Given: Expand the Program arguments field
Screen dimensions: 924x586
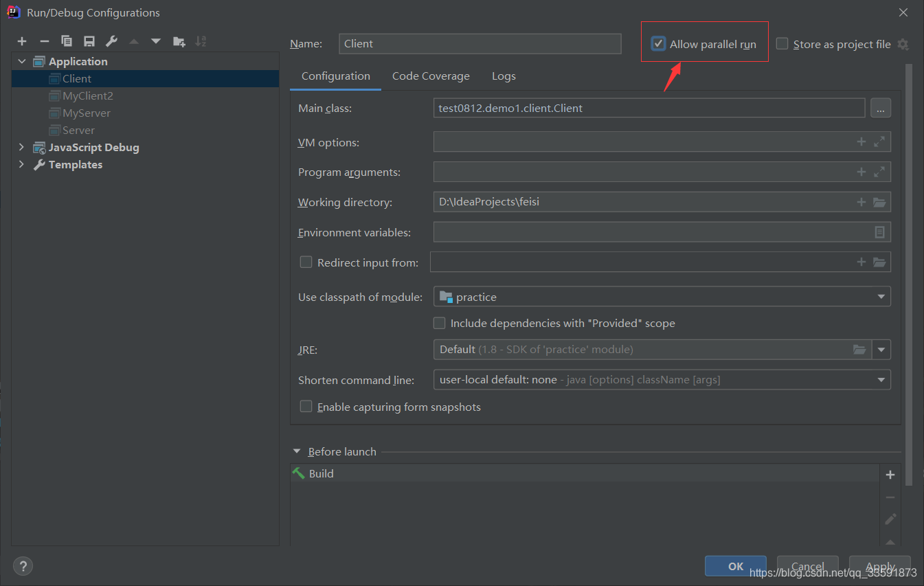Looking at the screenshot, I should 879,172.
